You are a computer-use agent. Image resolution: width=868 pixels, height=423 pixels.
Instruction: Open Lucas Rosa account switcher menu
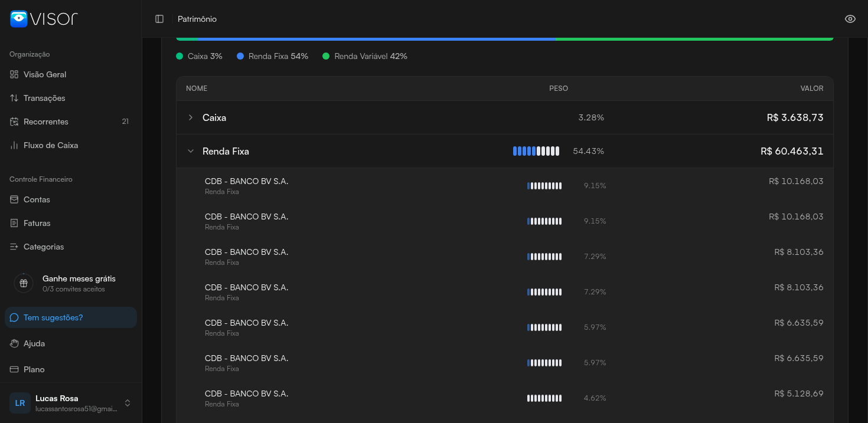(128, 403)
